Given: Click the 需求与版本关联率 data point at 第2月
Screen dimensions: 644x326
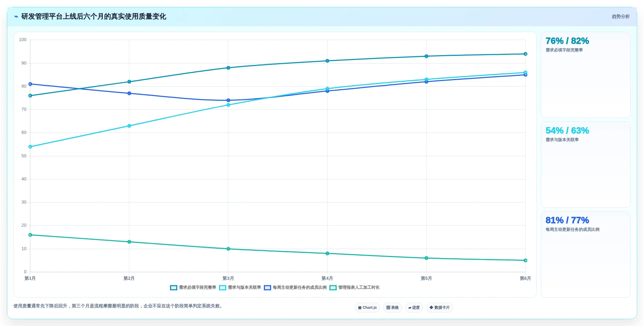Looking at the screenshot, I should 129,126.
